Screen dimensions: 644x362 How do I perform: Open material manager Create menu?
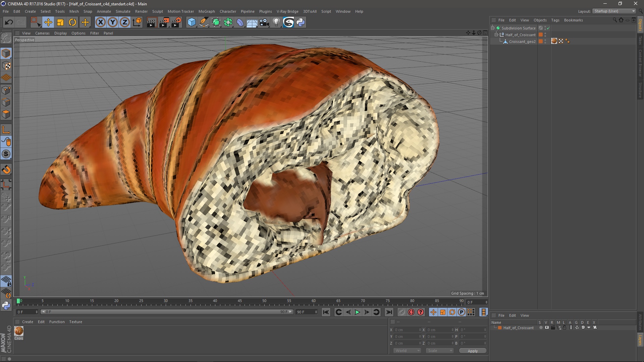[x=28, y=322]
